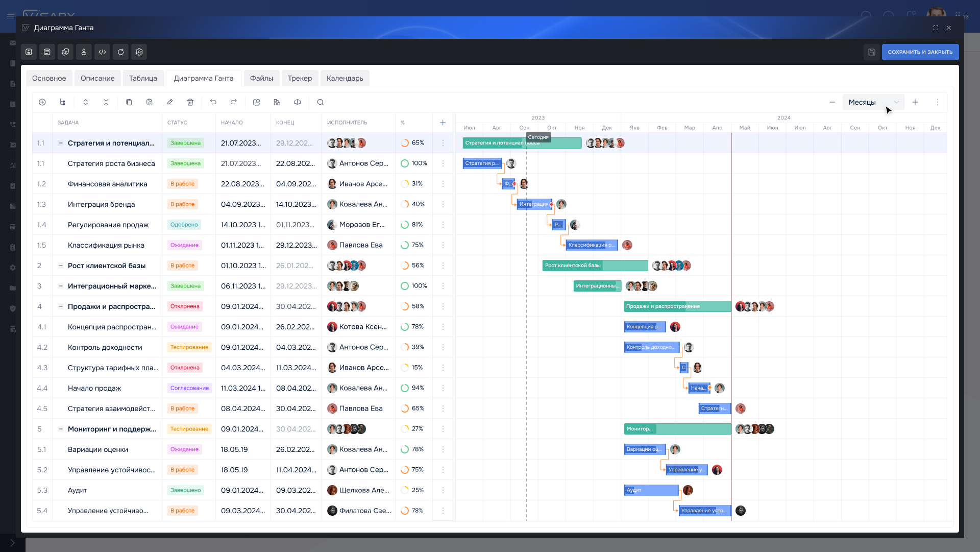The width and height of the screenshot is (980, 552).
Task: Open the search magnifier in toolbar
Action: click(321, 102)
